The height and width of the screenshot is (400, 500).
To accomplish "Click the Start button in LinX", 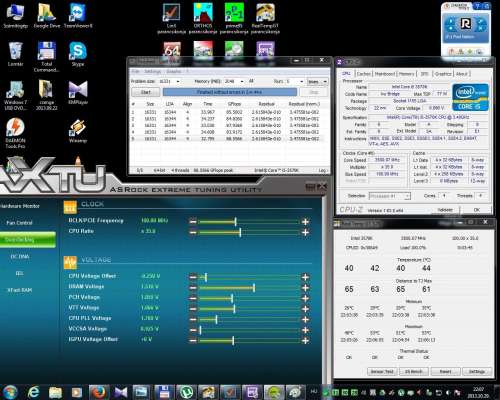I will pos(146,92).
